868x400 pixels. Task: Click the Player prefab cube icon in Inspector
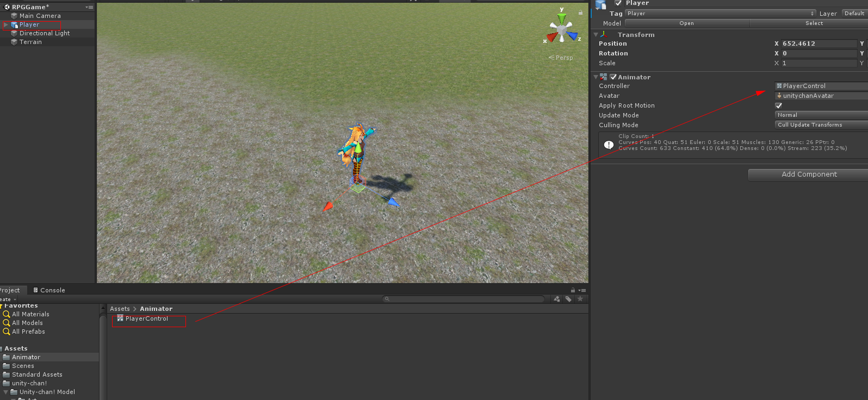600,4
